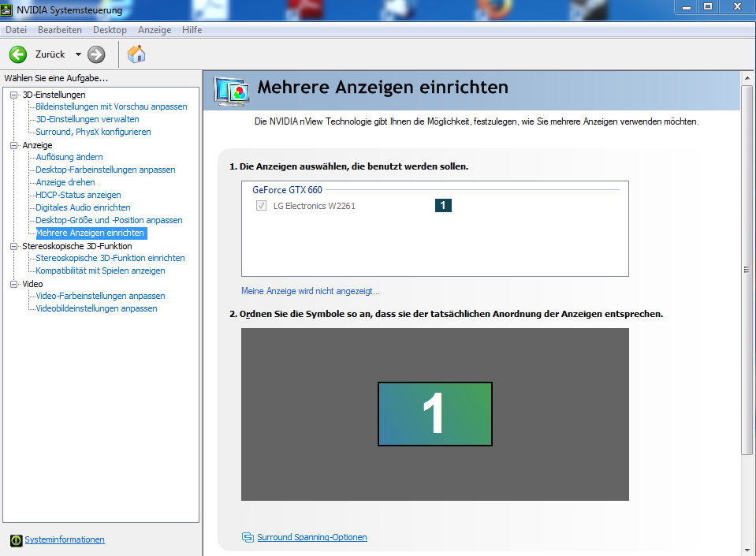Image resolution: width=756 pixels, height=556 pixels.
Task: Select Digitales Audio einrichten
Action: tap(83, 207)
